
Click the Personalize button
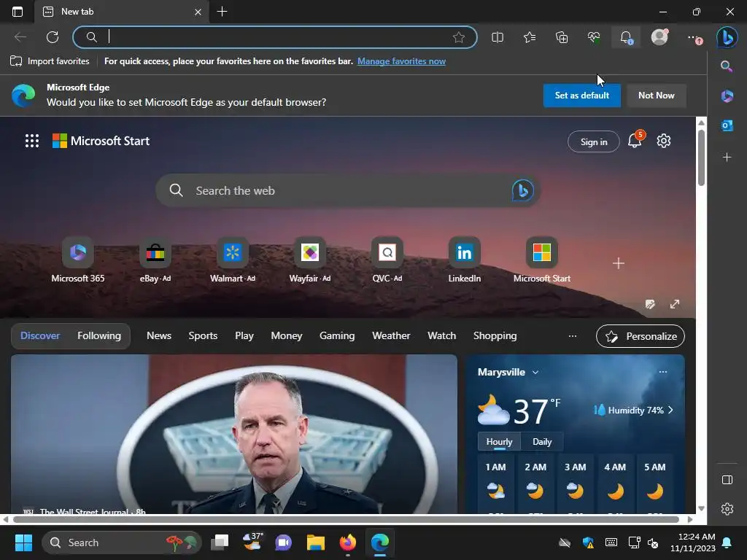pos(640,336)
